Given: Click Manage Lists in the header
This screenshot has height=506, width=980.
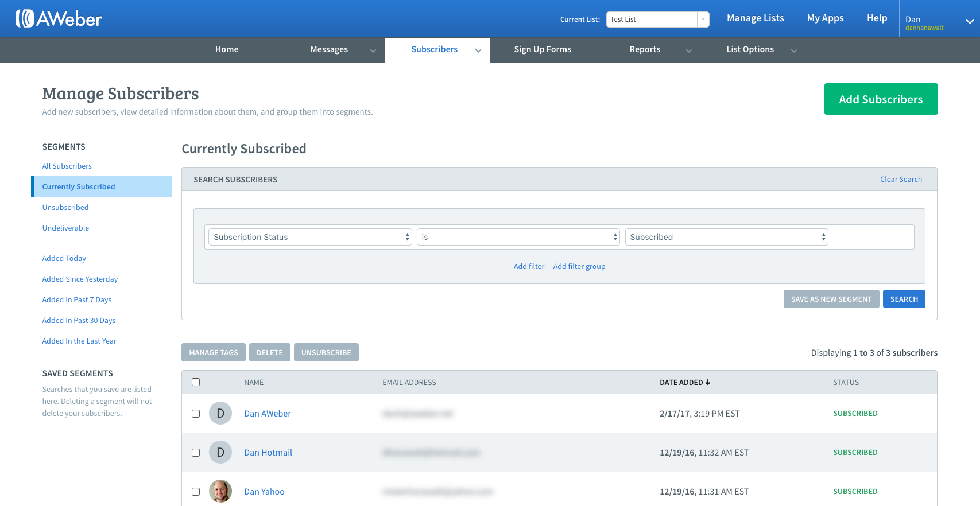Looking at the screenshot, I should 756,18.
